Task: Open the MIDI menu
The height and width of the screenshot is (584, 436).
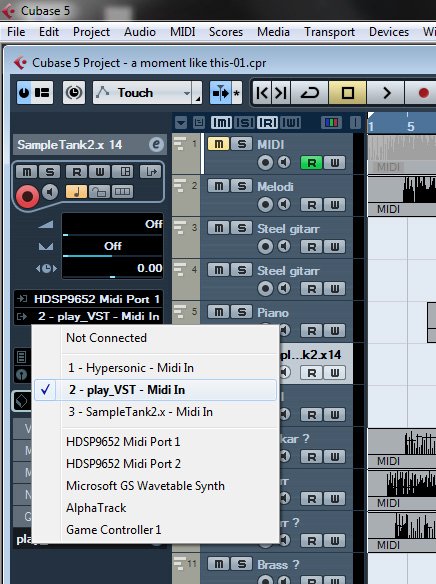Action: 182,32
